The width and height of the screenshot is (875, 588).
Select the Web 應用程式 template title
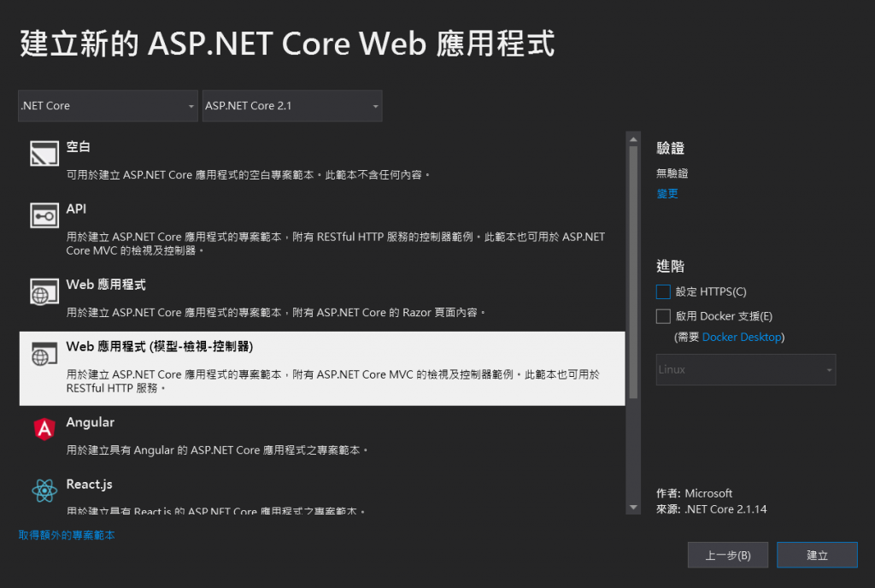(x=106, y=285)
